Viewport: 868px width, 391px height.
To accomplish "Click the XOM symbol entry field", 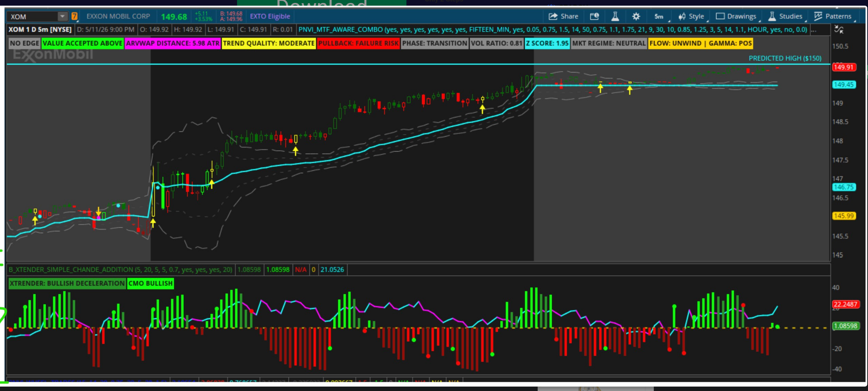I will [x=33, y=17].
